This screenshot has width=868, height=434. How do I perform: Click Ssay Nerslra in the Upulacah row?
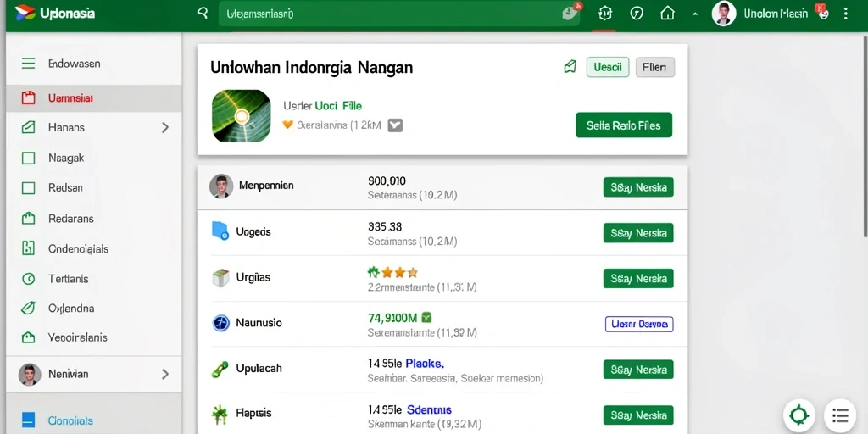coord(638,370)
